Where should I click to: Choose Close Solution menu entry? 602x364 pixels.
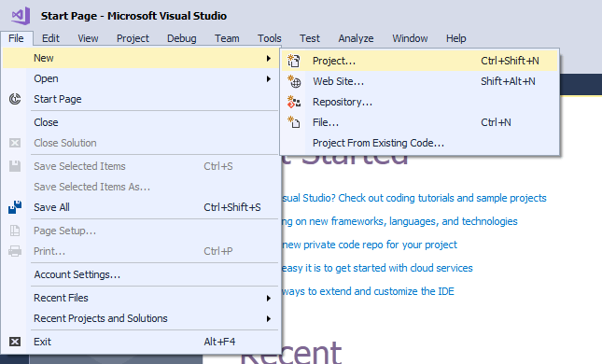(x=141, y=143)
